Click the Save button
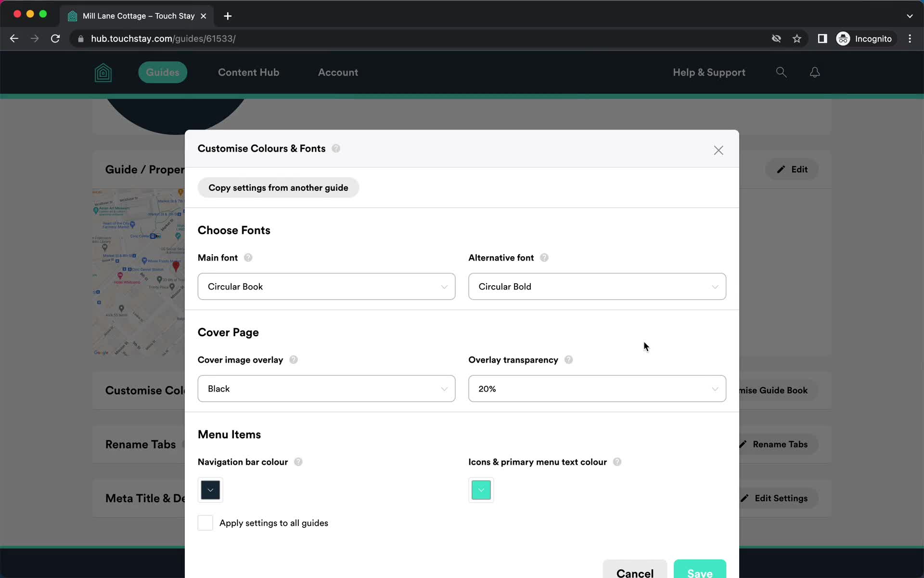This screenshot has height=578, width=924. (x=699, y=571)
